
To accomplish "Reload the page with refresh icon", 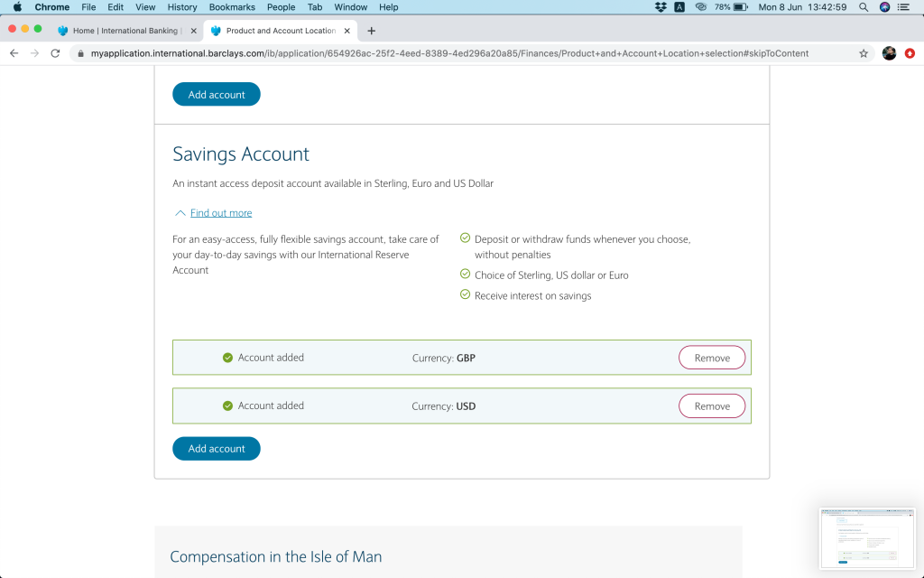I will point(56,53).
